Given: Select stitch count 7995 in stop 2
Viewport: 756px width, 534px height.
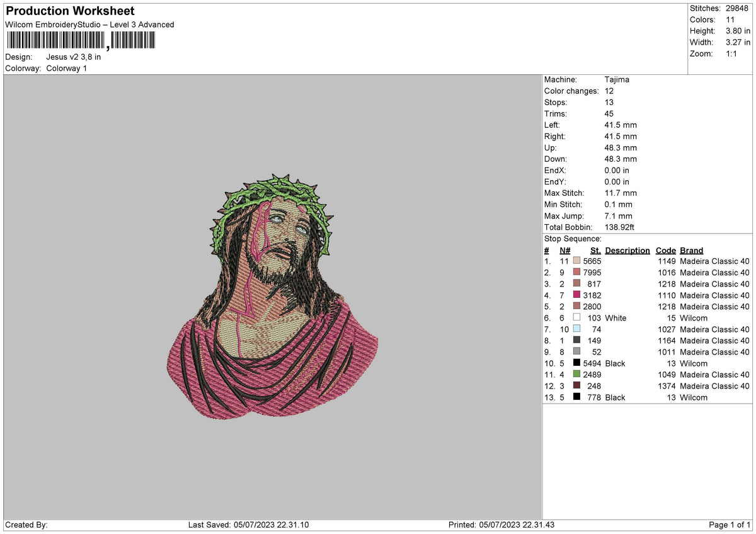Looking at the screenshot, I should tap(592, 273).
